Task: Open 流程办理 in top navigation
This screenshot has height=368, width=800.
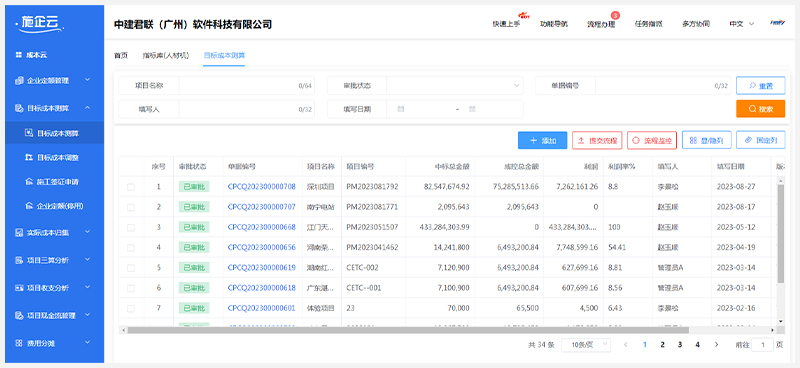Action: click(601, 24)
